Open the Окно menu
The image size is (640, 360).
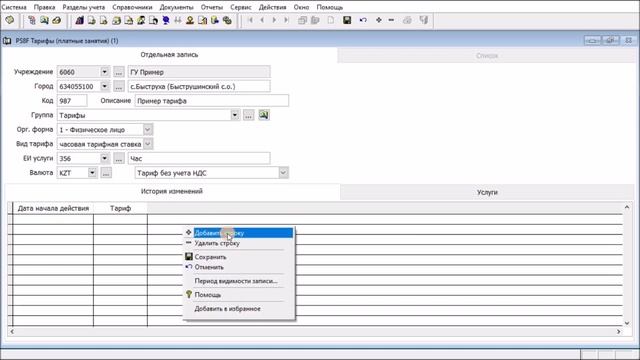point(301,7)
